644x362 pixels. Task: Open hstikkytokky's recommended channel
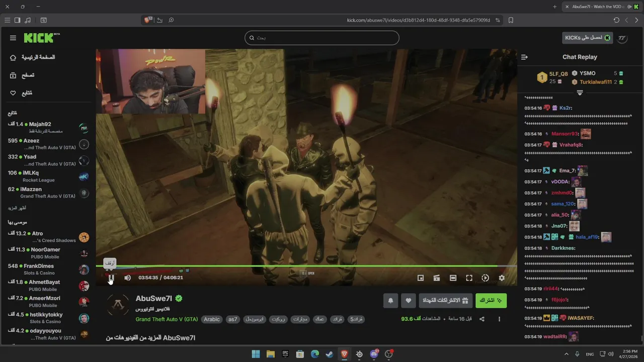click(48, 318)
